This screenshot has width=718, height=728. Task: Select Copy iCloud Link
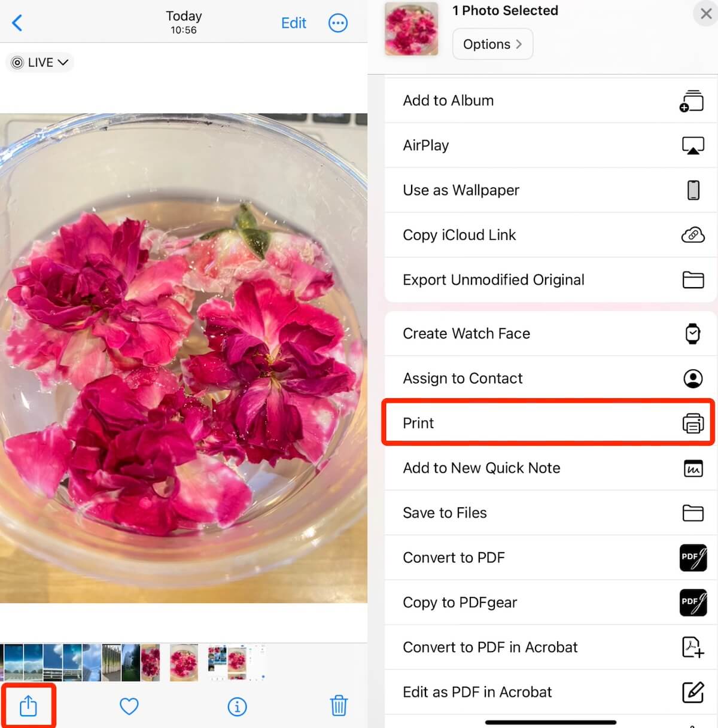550,235
